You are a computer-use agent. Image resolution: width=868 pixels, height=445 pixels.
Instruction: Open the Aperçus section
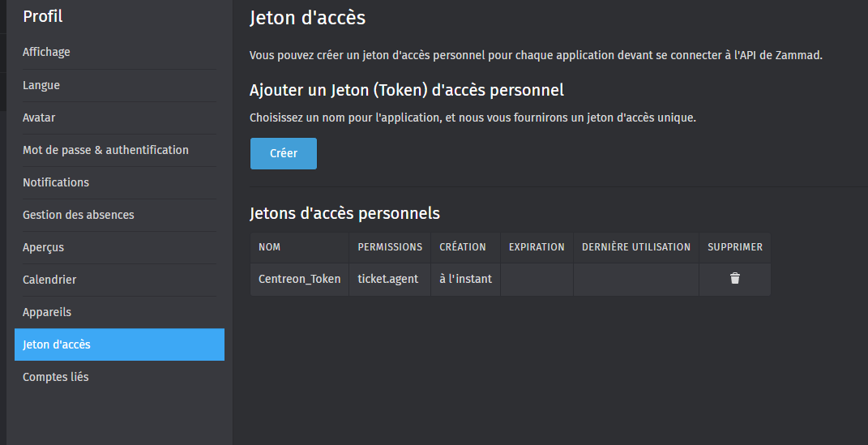coord(43,247)
